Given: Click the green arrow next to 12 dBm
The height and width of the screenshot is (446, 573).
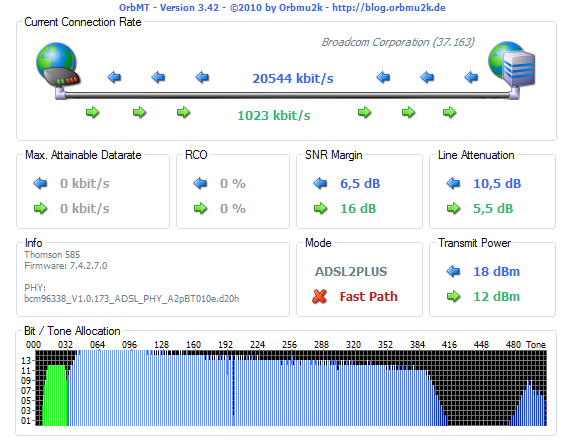Looking at the screenshot, I should pyautogui.click(x=454, y=296).
